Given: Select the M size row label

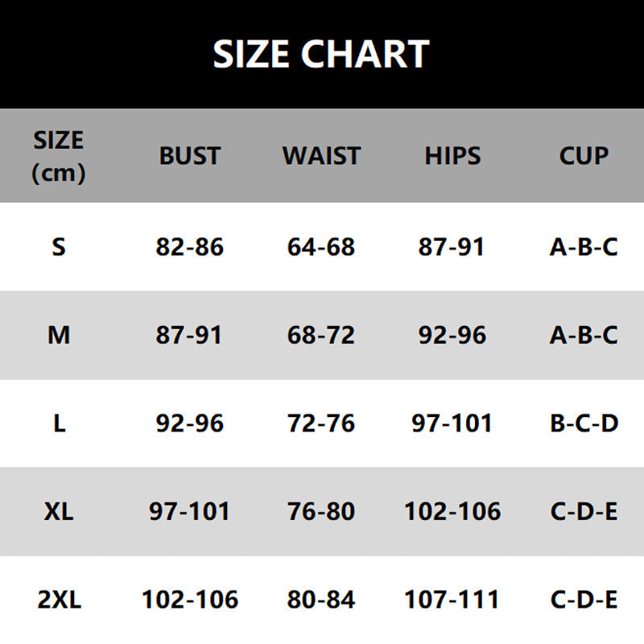Looking at the screenshot, I should coord(58,335).
